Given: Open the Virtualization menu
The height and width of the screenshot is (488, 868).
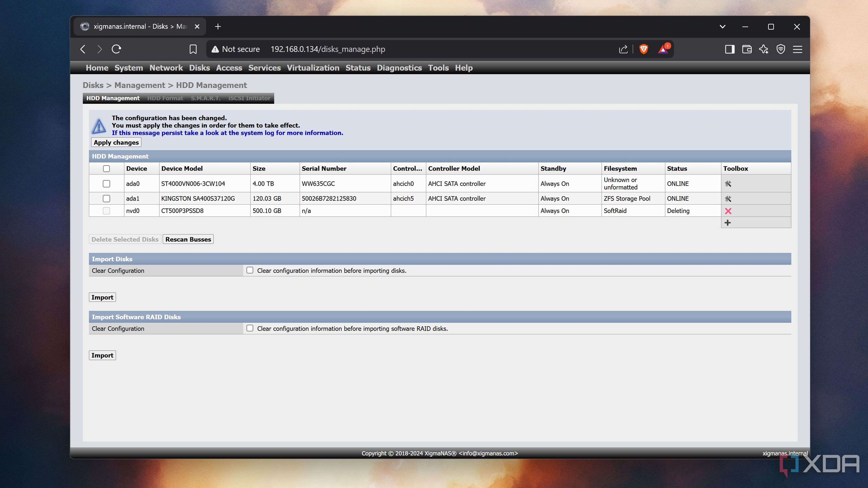Looking at the screenshot, I should pos(313,68).
